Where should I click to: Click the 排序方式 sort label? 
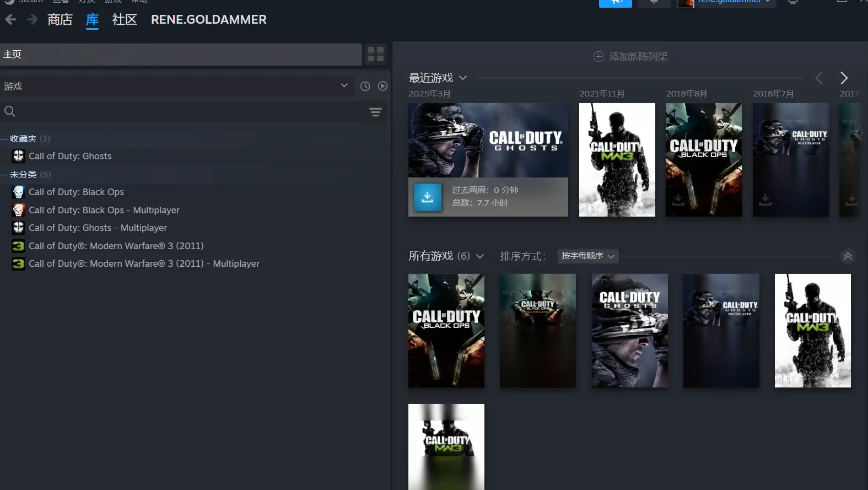(523, 256)
